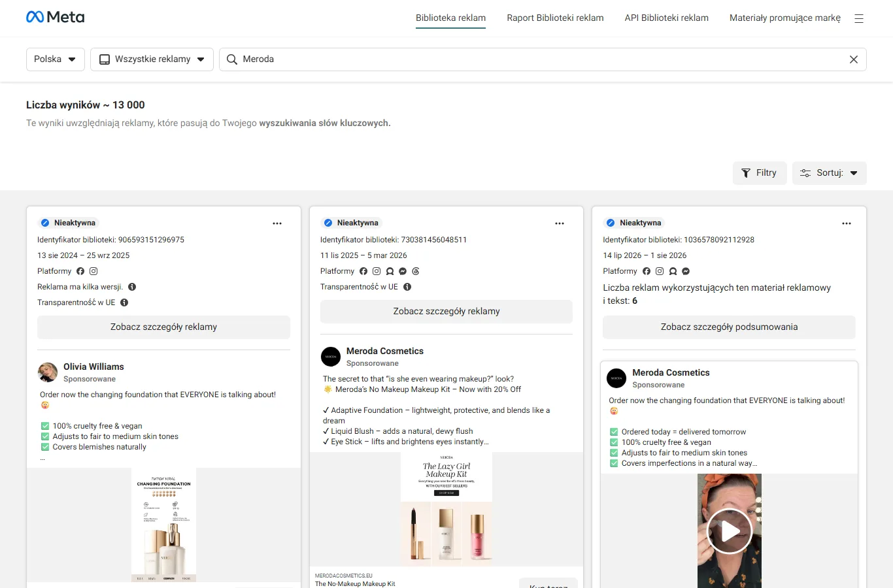
Task: Open the 'API Biblioteki reklam' tab
Action: coord(666,18)
